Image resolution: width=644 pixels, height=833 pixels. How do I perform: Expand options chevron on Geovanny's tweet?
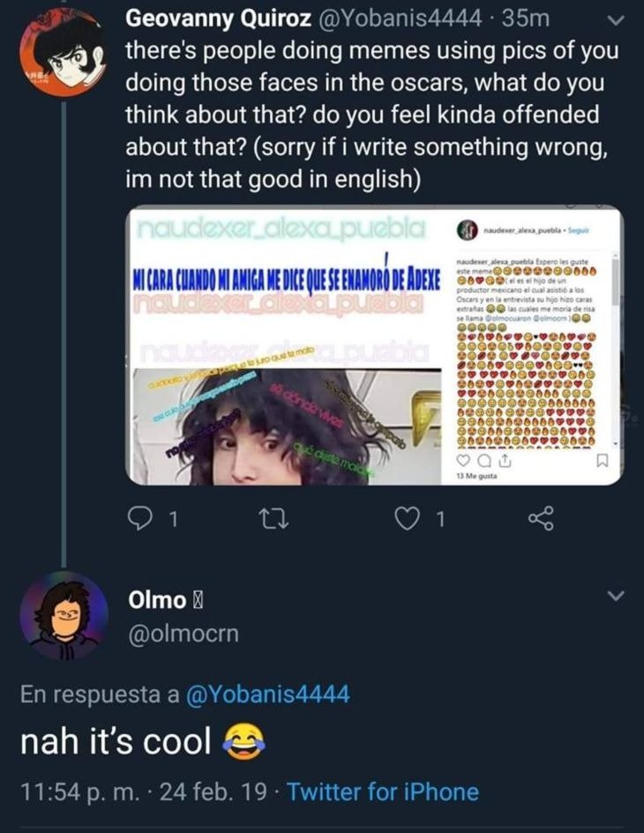(x=617, y=19)
